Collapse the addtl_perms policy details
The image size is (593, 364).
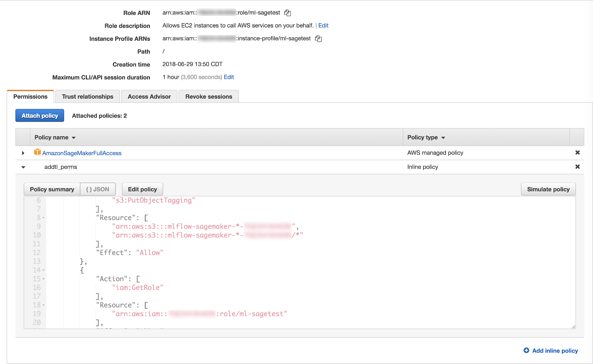23,167
